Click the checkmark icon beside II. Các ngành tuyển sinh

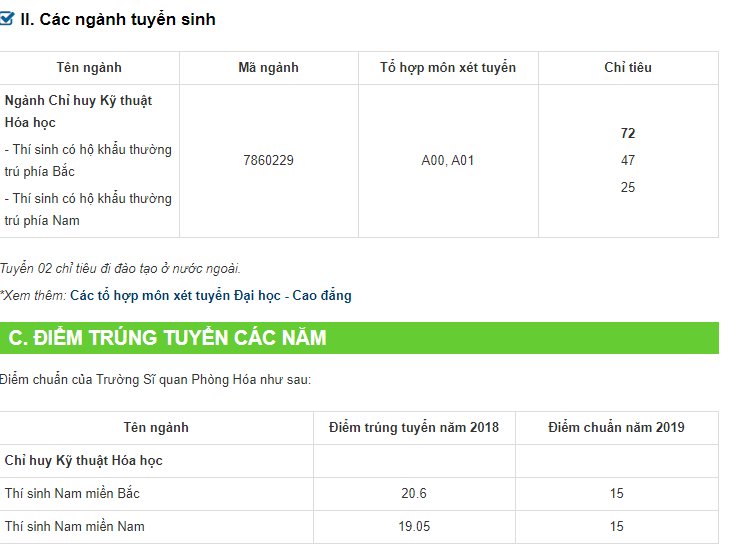coord(7,19)
